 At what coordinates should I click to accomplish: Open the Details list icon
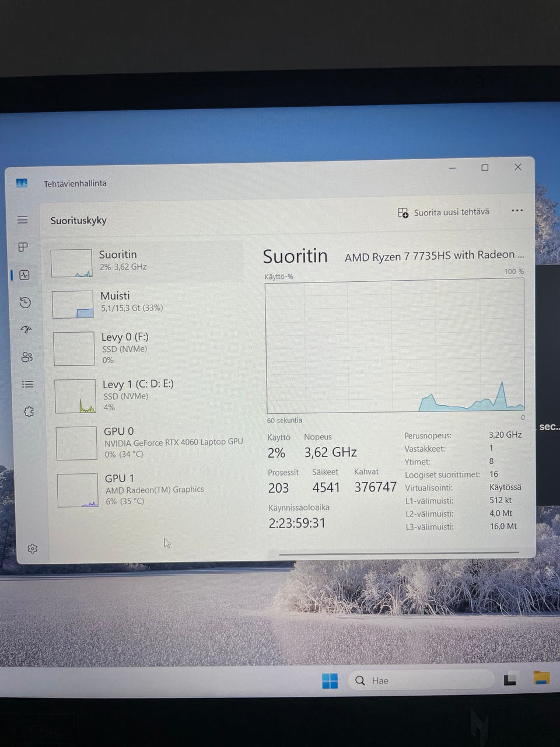tap(27, 384)
